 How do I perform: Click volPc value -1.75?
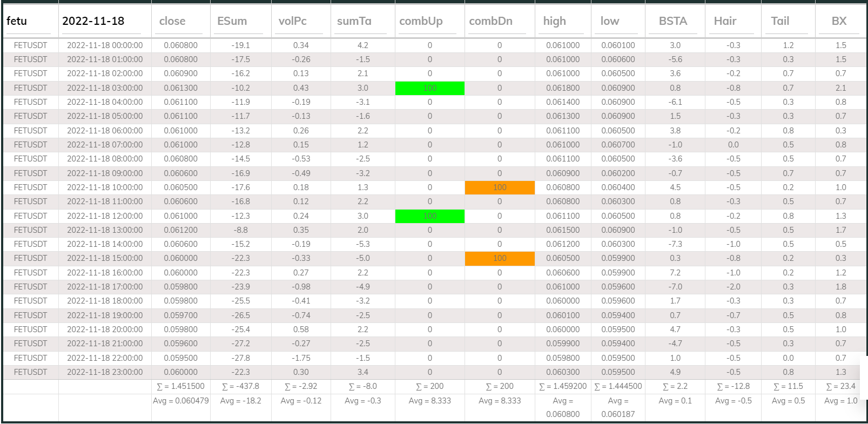(301, 358)
